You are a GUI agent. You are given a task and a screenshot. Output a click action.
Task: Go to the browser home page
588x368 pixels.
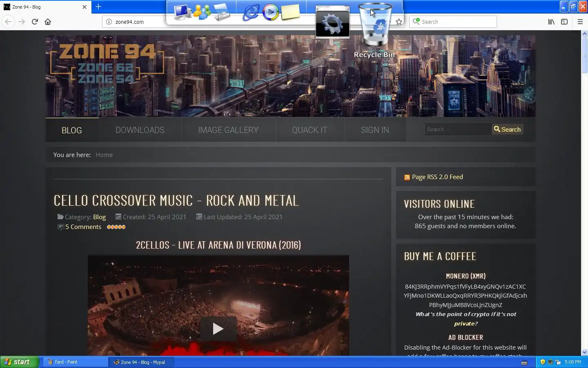(x=48, y=22)
